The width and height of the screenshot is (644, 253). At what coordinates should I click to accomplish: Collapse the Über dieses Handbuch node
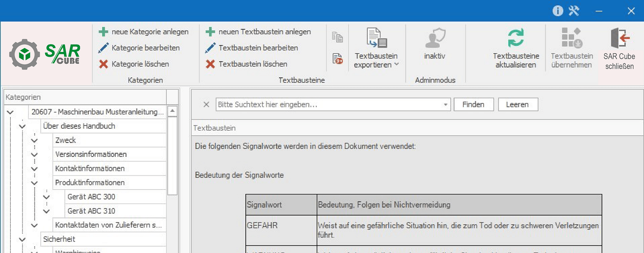pos(22,126)
